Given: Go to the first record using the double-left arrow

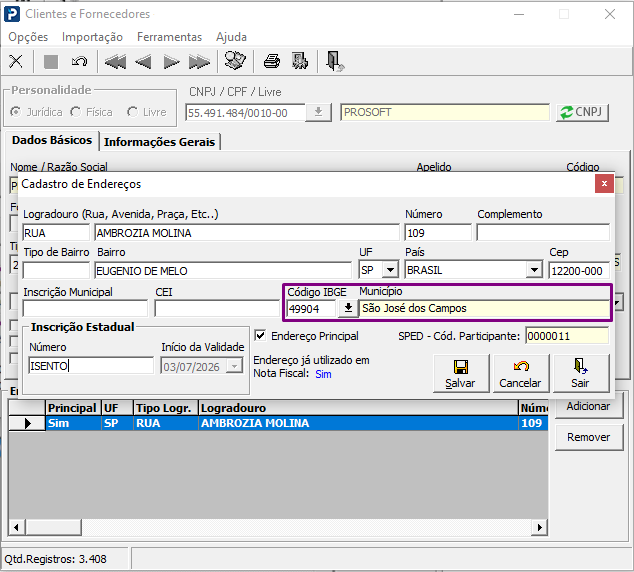Looking at the screenshot, I should point(115,62).
